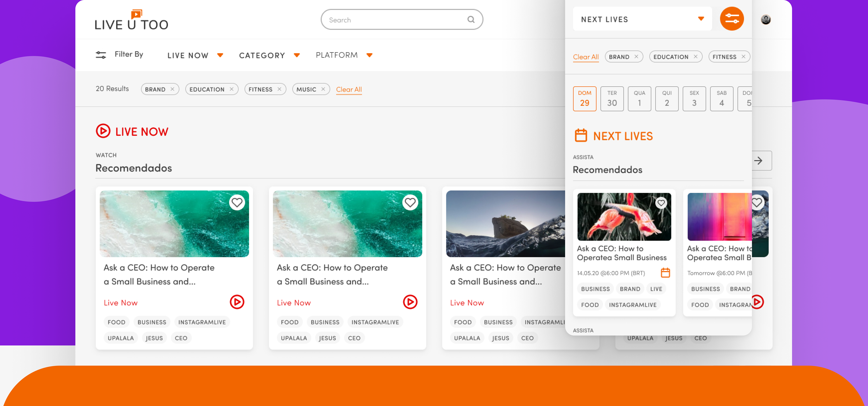Select TER 30 date tab

click(612, 99)
